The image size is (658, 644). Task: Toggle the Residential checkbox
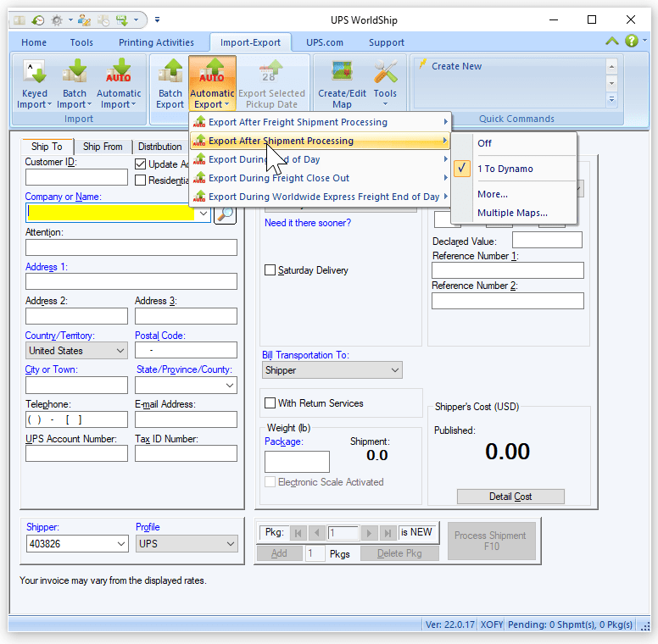click(x=141, y=180)
